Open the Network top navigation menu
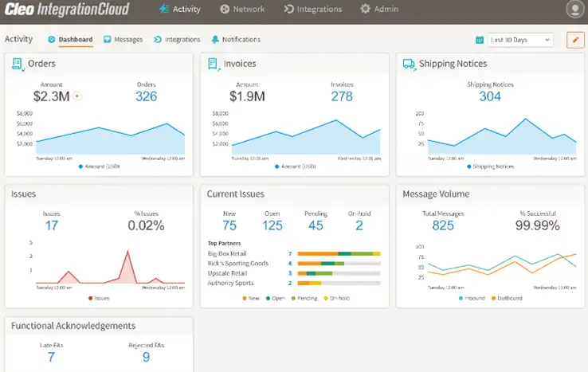This screenshot has width=588, height=372. [242, 9]
